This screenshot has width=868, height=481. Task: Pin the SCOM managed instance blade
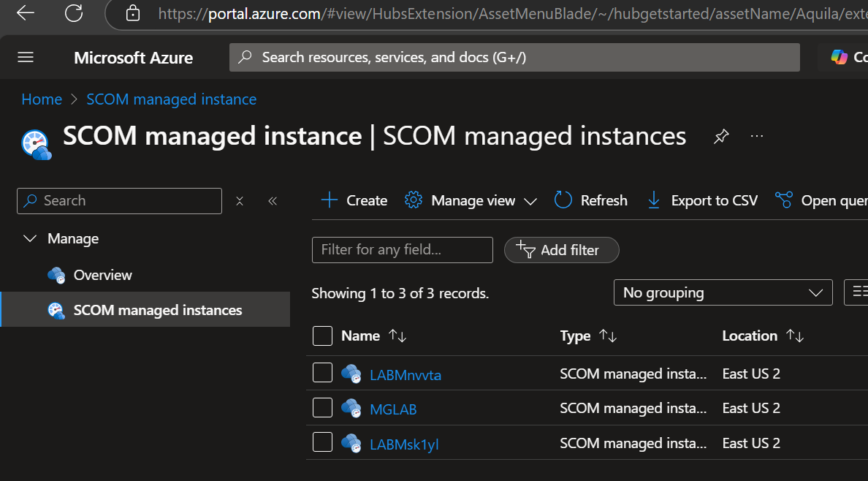(x=721, y=137)
